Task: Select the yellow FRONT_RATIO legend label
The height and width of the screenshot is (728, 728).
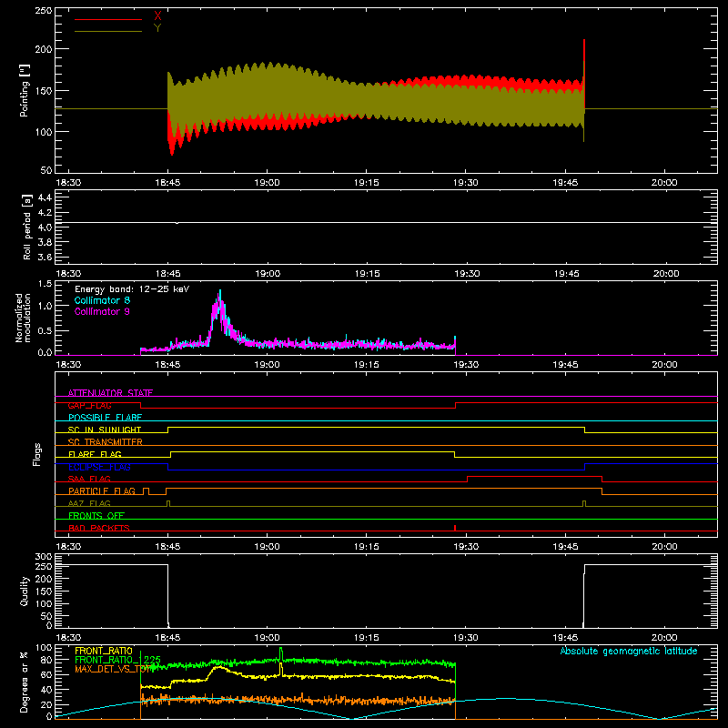Action: (104, 651)
